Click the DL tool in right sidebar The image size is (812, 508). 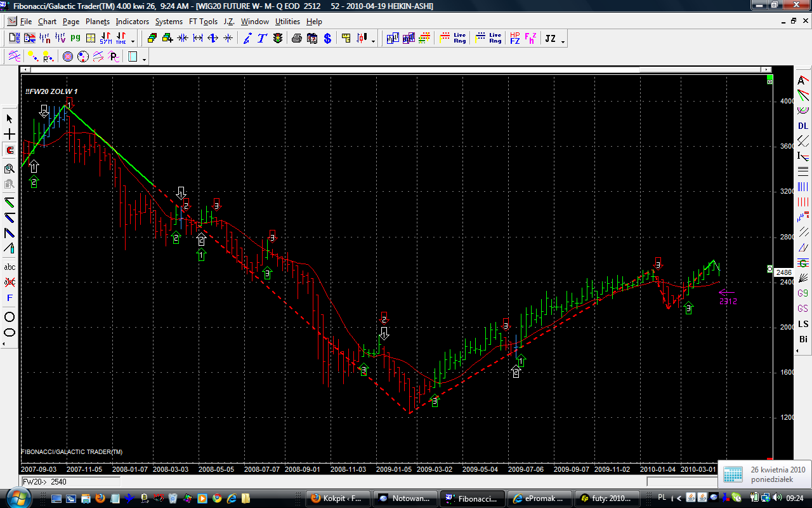coord(803,126)
